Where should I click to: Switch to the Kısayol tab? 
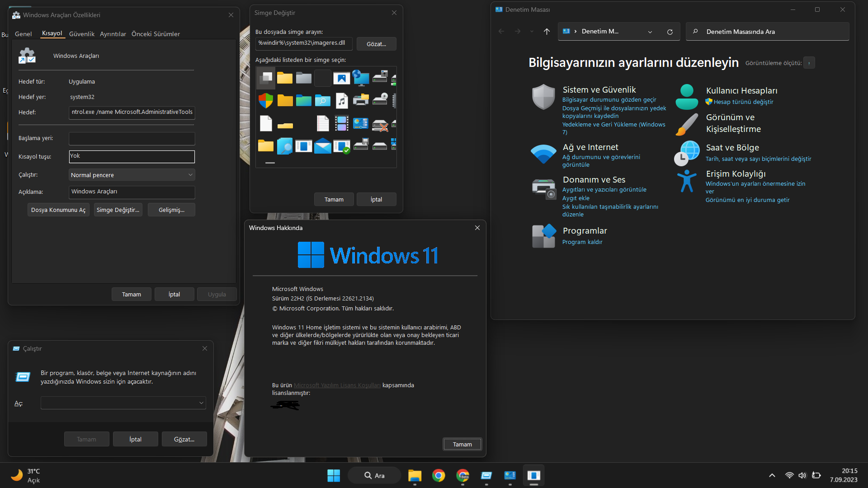(x=52, y=33)
